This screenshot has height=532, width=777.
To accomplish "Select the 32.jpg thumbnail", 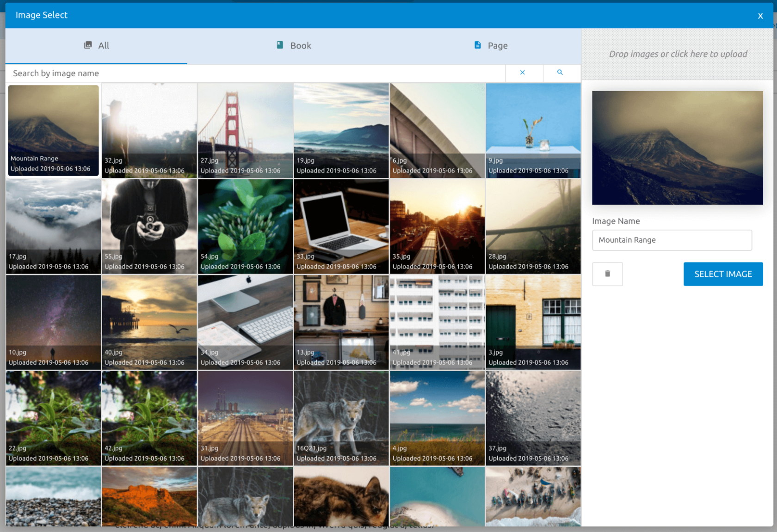I will (x=149, y=130).
